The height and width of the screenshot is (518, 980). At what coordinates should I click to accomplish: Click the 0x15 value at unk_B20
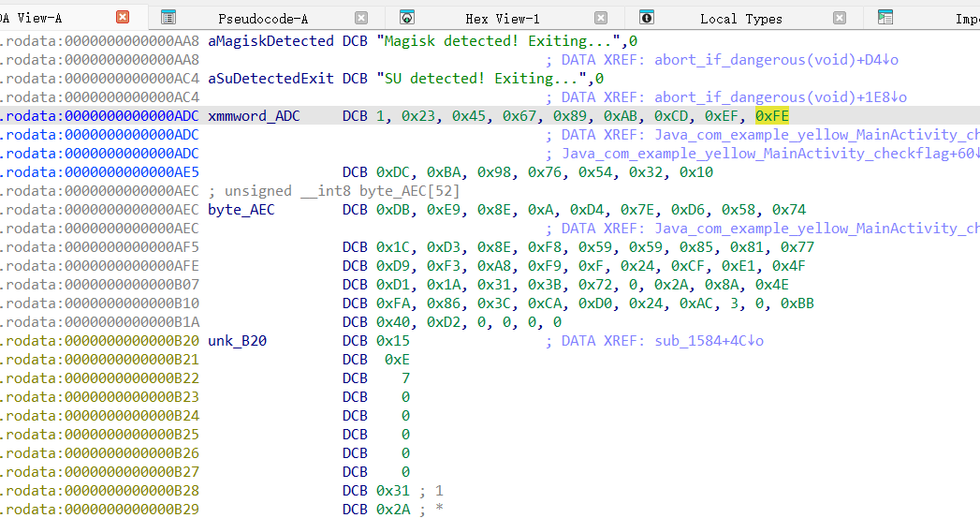tap(393, 341)
